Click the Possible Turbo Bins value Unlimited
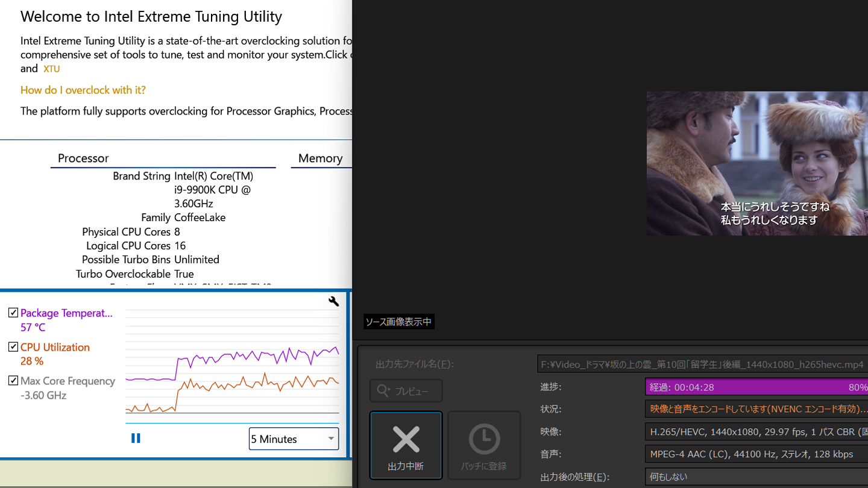Screen dimensions: 868x488 coord(197,260)
